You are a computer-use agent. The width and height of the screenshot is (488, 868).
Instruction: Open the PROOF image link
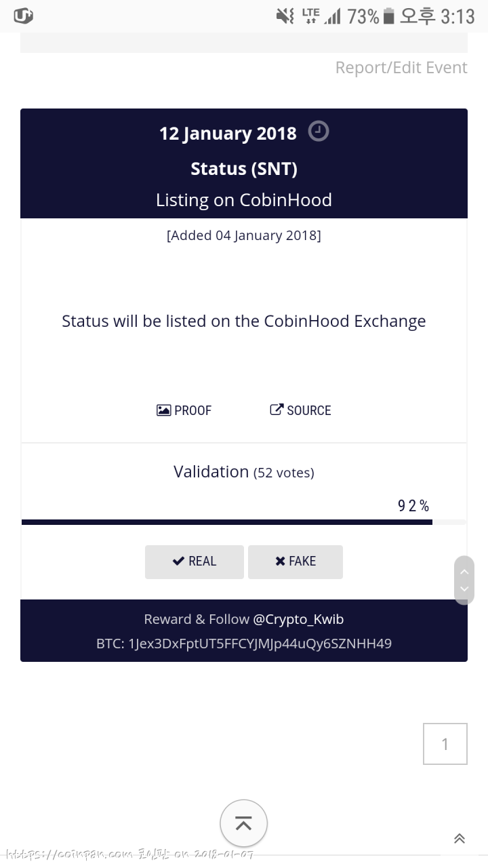184,410
